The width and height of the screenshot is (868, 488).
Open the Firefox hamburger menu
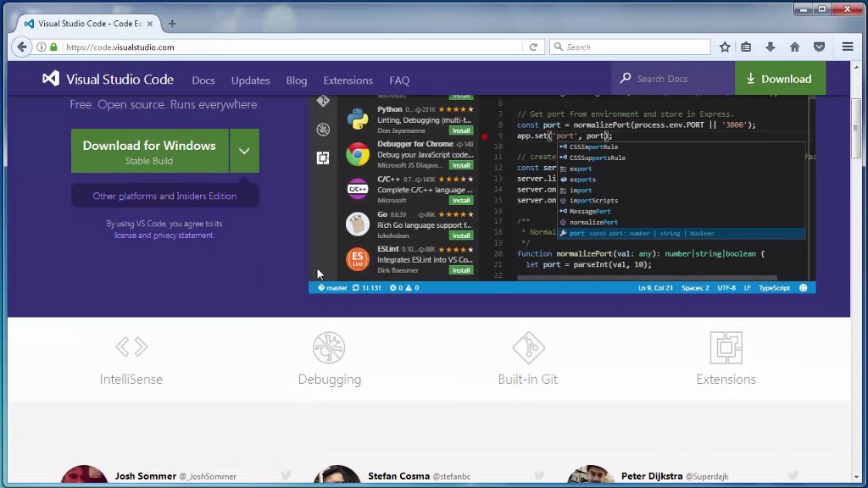(x=848, y=47)
